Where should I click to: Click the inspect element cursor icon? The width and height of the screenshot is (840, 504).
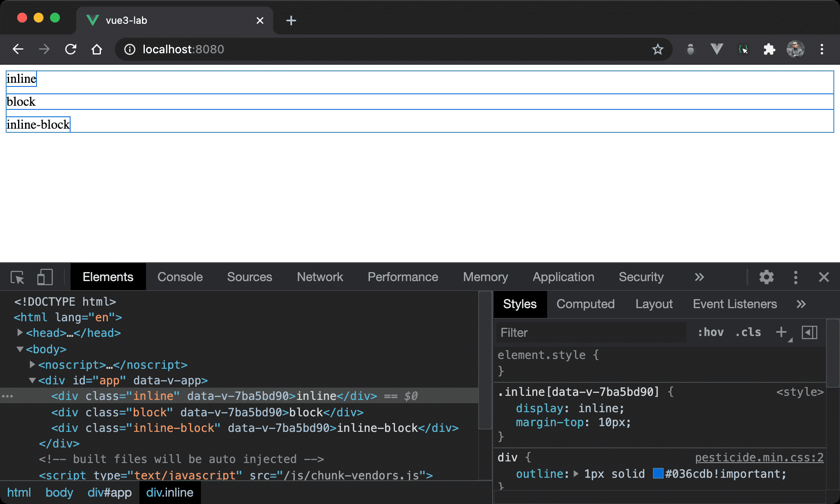point(18,277)
